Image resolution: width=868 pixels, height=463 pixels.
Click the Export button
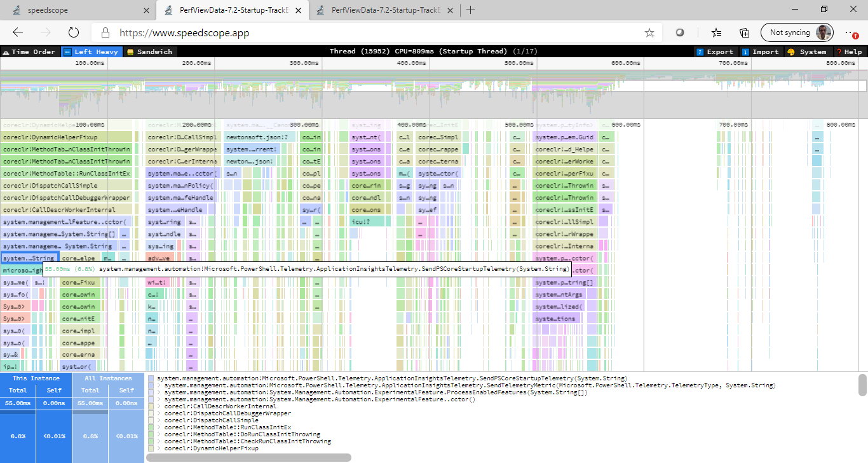point(715,52)
